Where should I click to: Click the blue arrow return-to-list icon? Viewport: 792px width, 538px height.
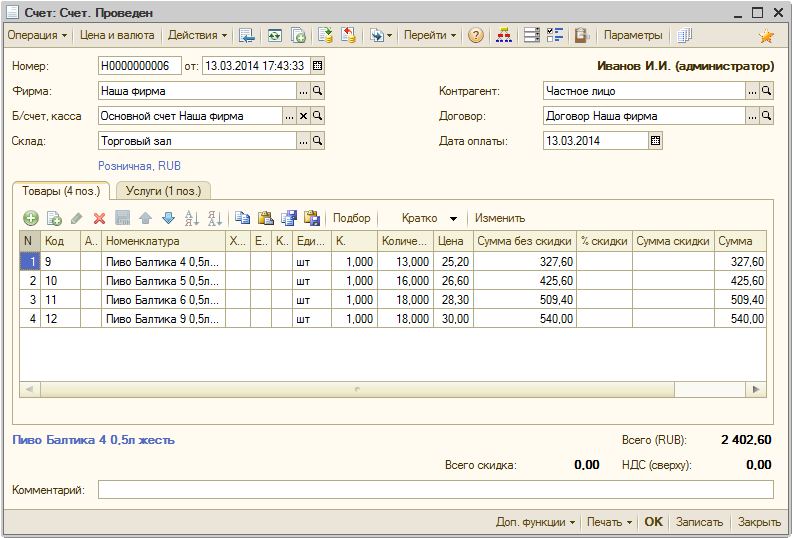246,35
